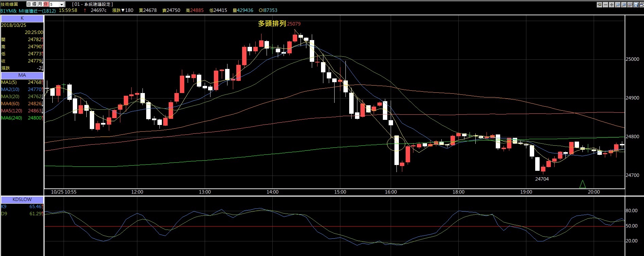The width and height of the screenshot is (644, 256).
Task: Click the save floppy disk icon
Action: [636, 4]
